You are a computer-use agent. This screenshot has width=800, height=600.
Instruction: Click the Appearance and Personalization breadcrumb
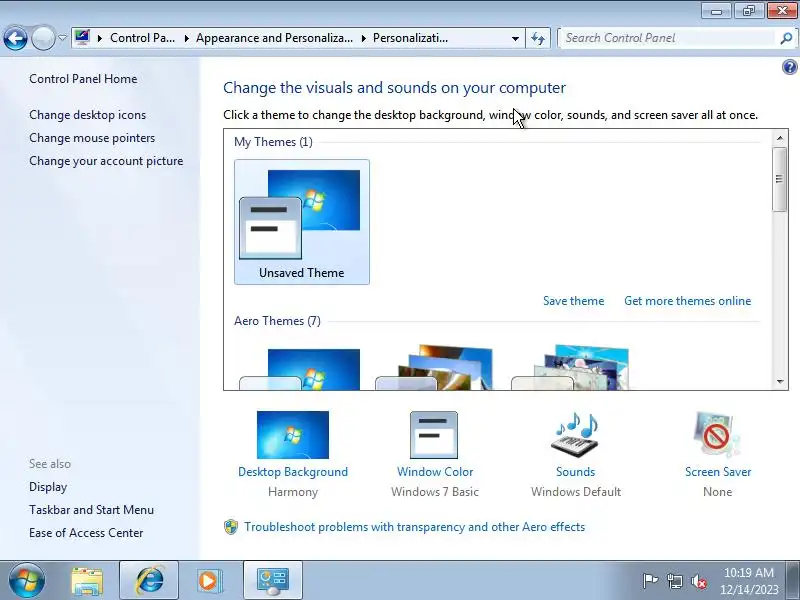(x=274, y=38)
